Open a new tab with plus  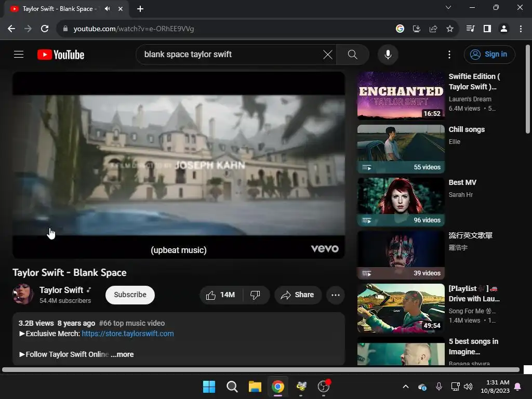click(140, 9)
